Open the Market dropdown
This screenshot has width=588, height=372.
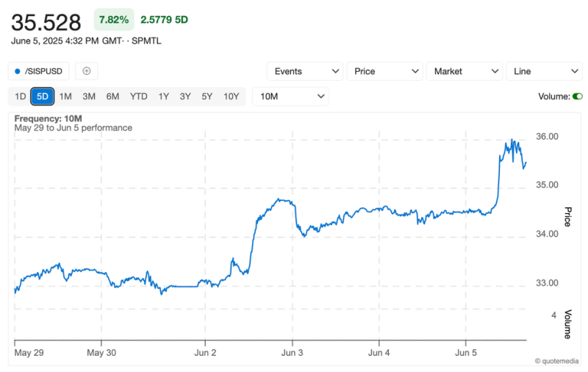coord(465,71)
